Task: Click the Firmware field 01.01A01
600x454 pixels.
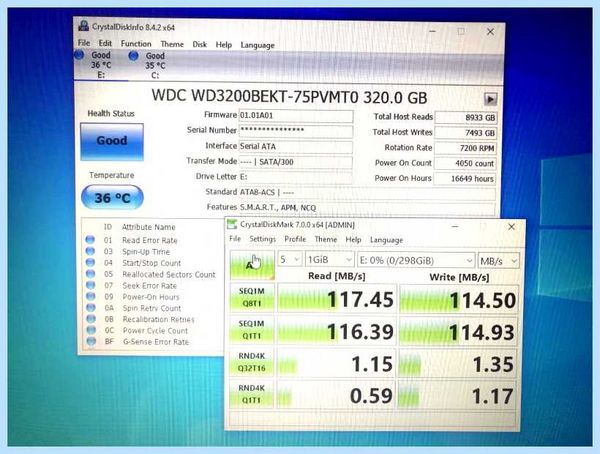Action: pos(296,116)
